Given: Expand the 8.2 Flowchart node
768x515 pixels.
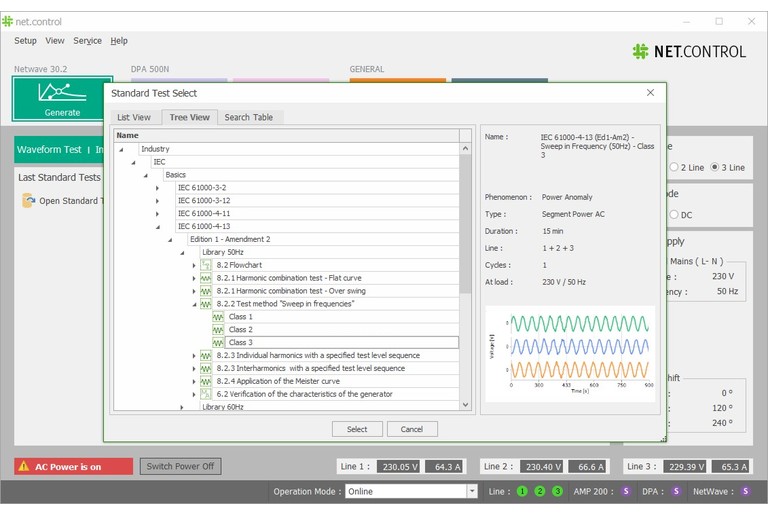Looking at the screenshot, I should pos(194,265).
